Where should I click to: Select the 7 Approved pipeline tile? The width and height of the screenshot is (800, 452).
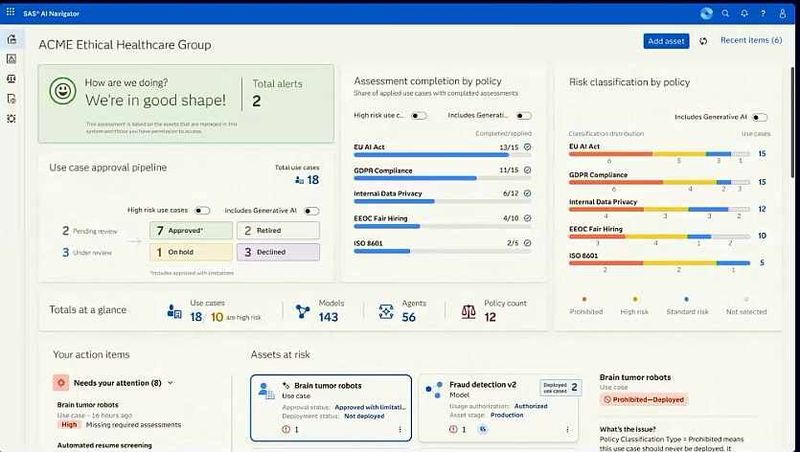pos(191,231)
